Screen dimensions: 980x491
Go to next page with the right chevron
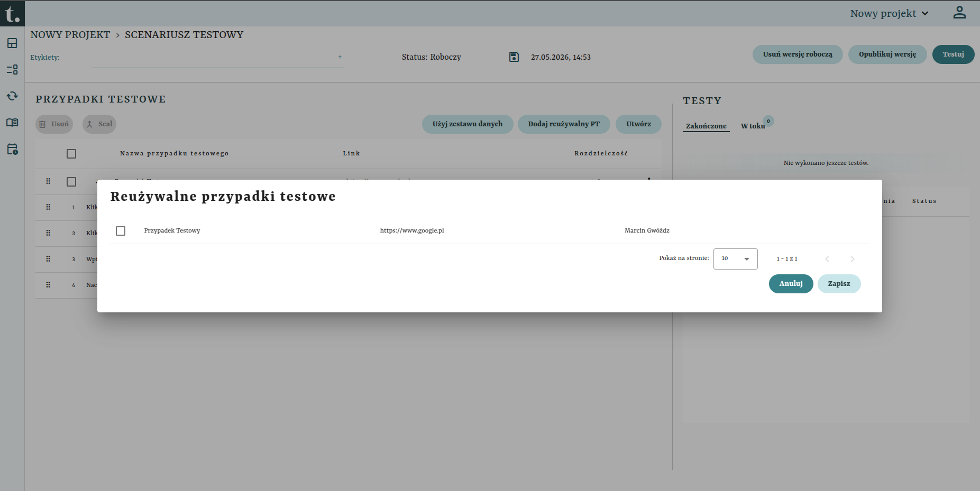tap(853, 259)
